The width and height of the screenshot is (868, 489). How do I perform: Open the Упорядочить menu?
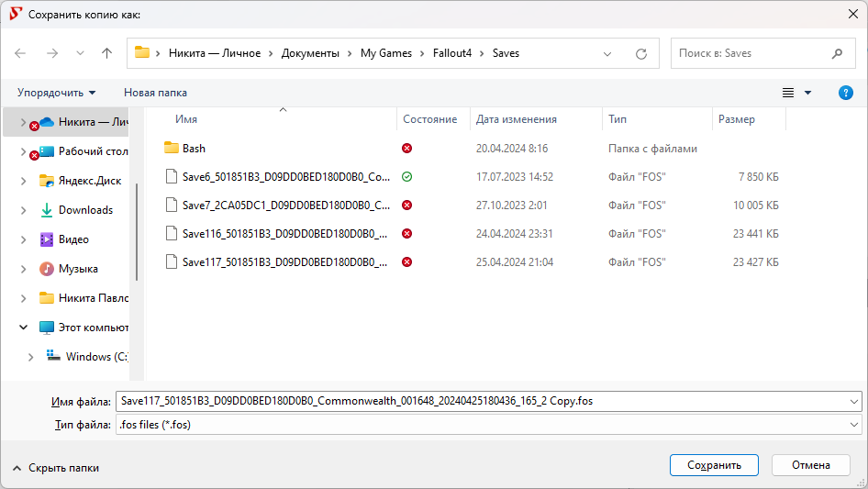coord(56,93)
